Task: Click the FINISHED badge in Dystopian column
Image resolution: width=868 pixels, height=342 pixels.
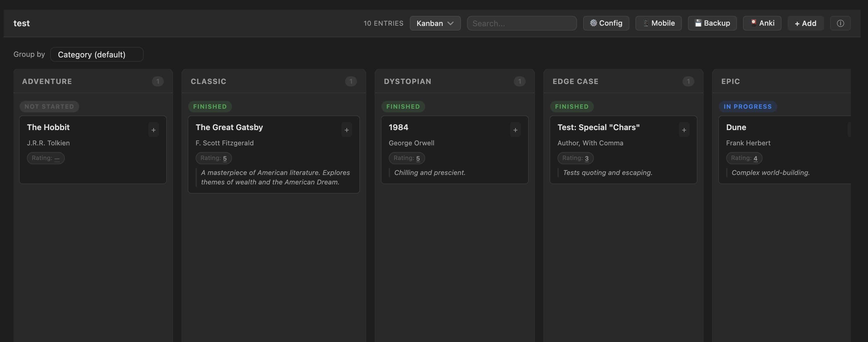Action: pos(403,106)
